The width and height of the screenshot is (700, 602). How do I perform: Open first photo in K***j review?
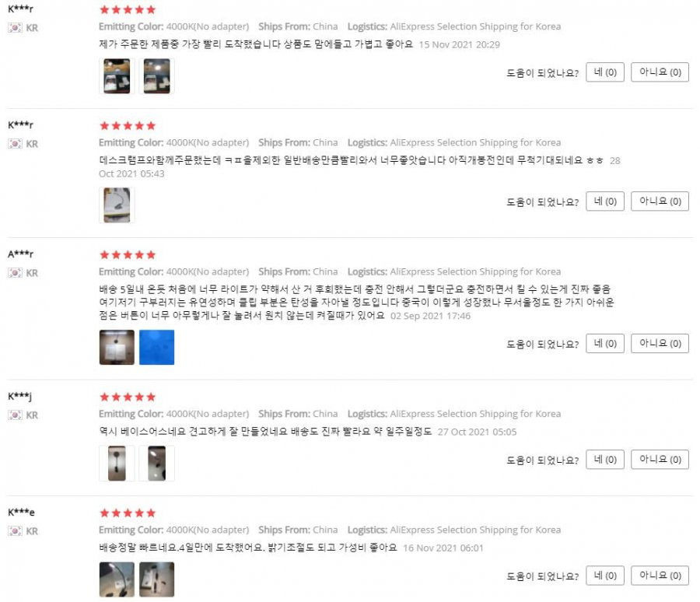(x=117, y=463)
